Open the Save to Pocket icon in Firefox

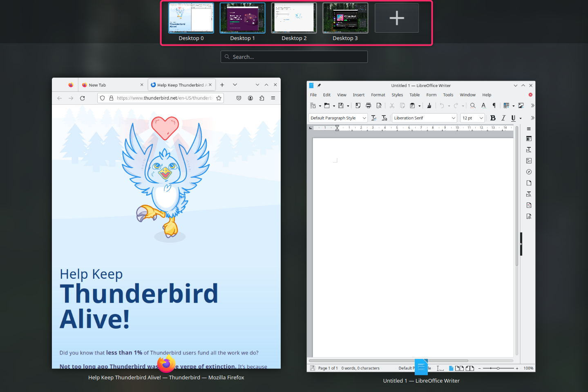tap(239, 98)
